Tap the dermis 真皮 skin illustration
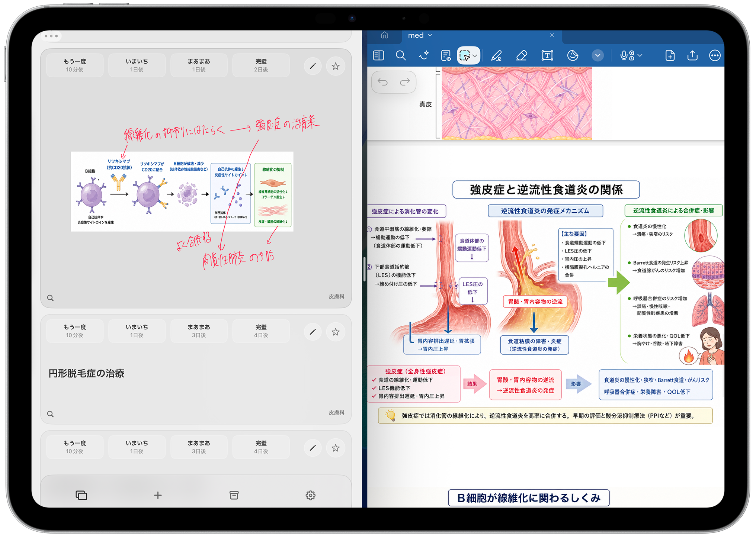Image resolution: width=756 pixels, height=538 pixels. tap(517, 103)
